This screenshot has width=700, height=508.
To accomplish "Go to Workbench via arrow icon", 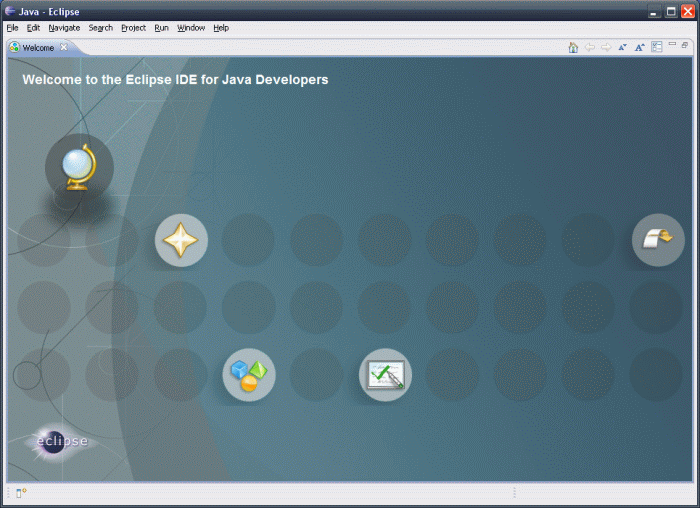I will (x=657, y=240).
